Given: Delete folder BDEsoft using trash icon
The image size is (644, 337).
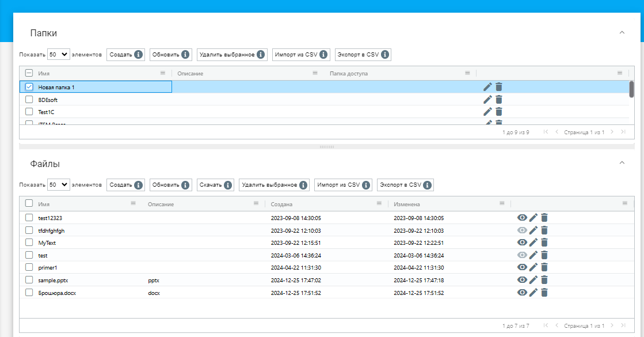Looking at the screenshot, I should click(x=499, y=100).
